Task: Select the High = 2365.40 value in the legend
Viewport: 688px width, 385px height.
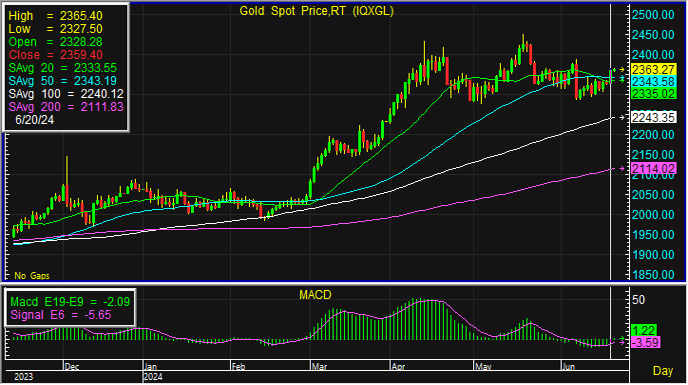Action: click(x=55, y=16)
